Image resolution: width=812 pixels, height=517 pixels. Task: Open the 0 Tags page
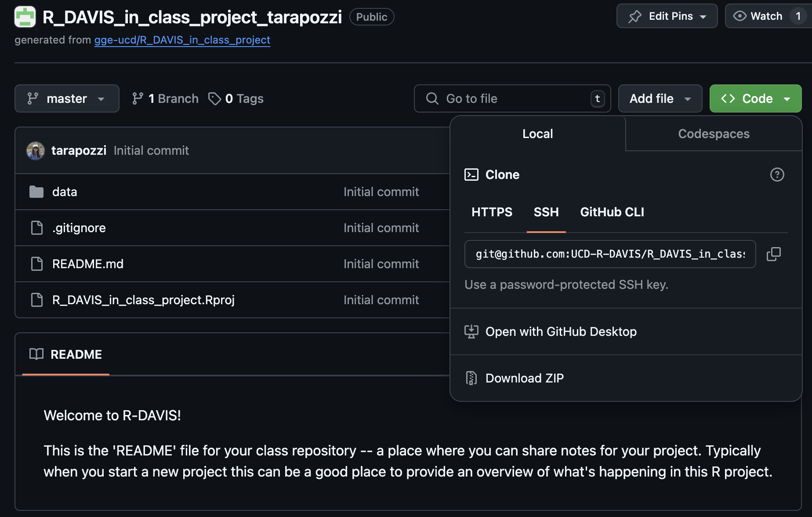[236, 98]
